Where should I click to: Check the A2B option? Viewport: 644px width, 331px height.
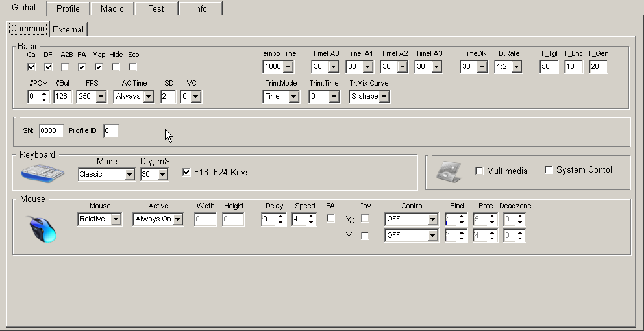65,67
